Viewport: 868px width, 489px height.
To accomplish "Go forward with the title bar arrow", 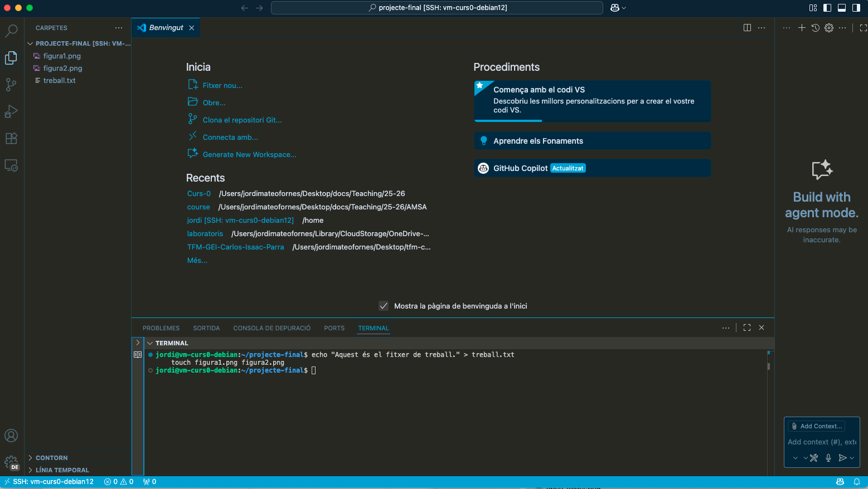I will tap(259, 8).
